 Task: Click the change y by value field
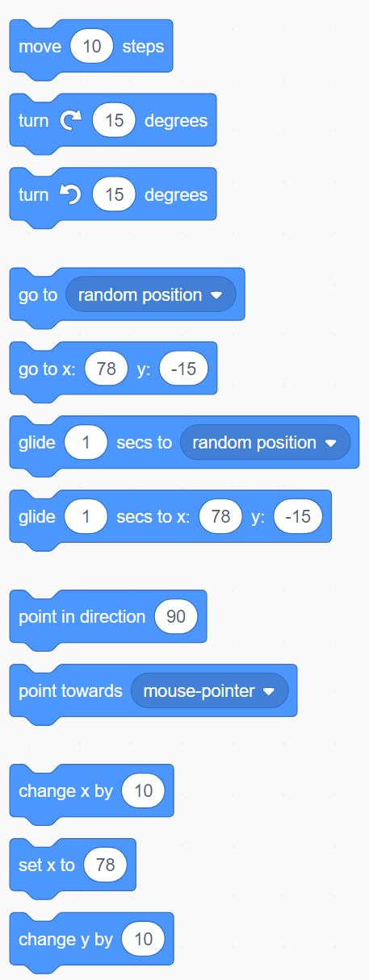(143, 940)
